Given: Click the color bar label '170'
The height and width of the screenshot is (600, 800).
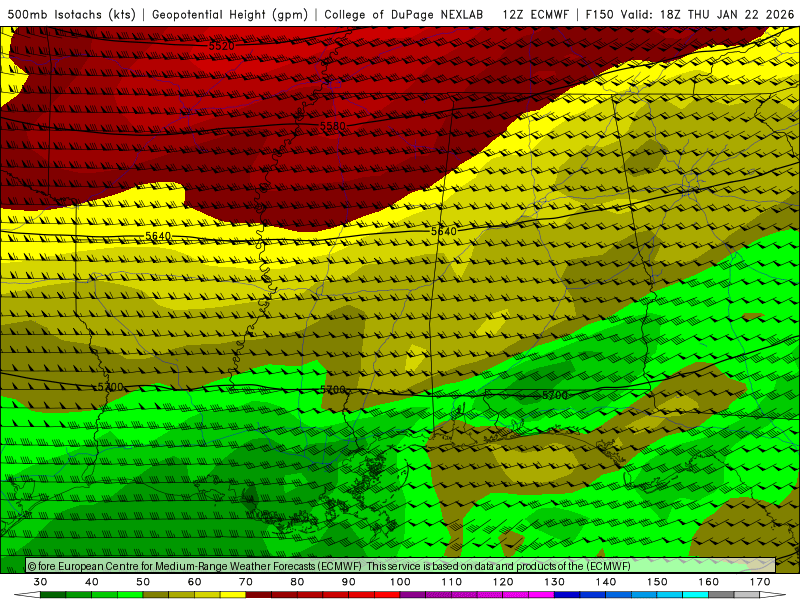Looking at the screenshot, I should tap(760, 582).
